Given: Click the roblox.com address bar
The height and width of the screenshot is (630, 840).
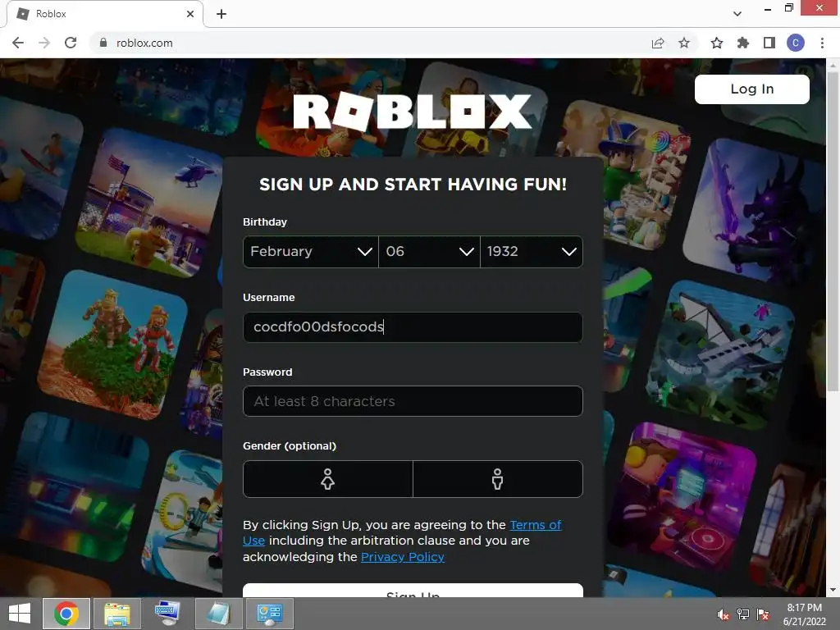Looking at the screenshot, I should 370,43.
